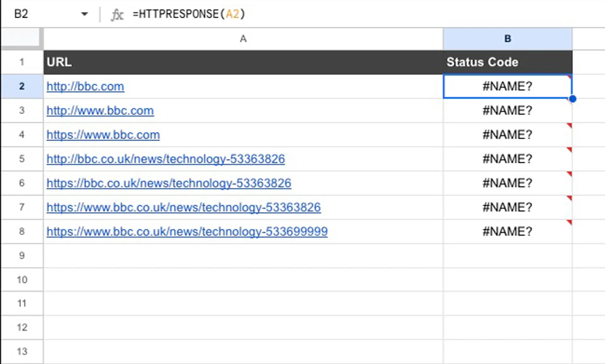Select row header 1

tap(22, 62)
